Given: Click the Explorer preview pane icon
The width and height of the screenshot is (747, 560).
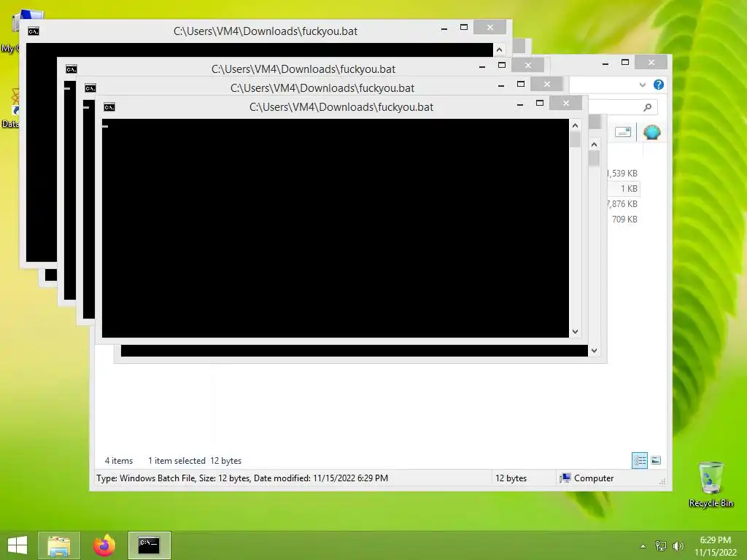Looking at the screenshot, I should click(x=622, y=132).
